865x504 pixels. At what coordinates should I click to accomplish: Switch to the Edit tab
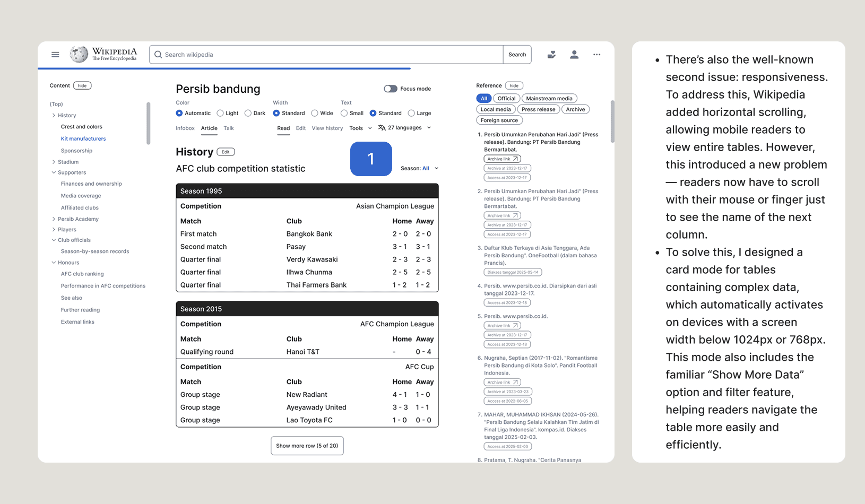(301, 128)
